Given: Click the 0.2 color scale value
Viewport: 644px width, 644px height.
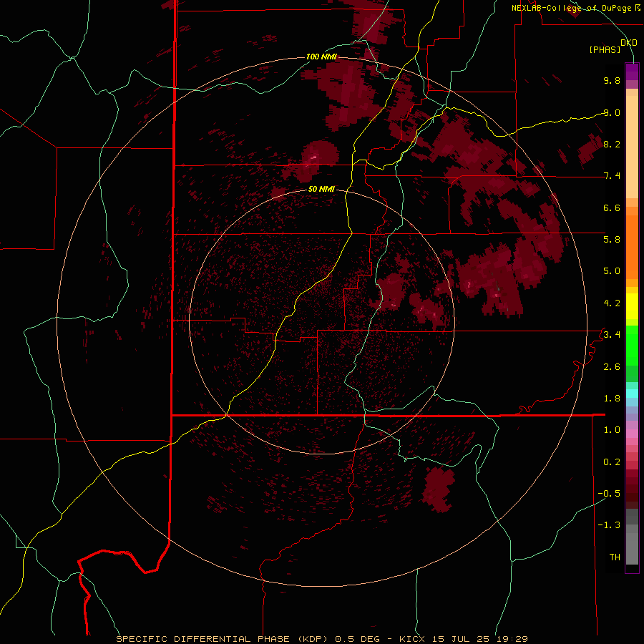Looking at the screenshot, I should point(612,462).
